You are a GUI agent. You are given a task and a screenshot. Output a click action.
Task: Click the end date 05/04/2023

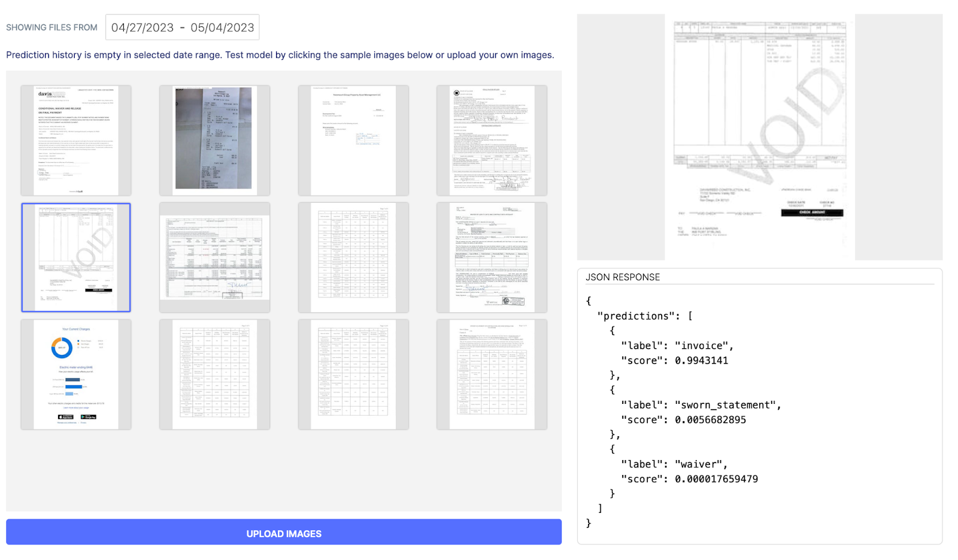(x=222, y=28)
